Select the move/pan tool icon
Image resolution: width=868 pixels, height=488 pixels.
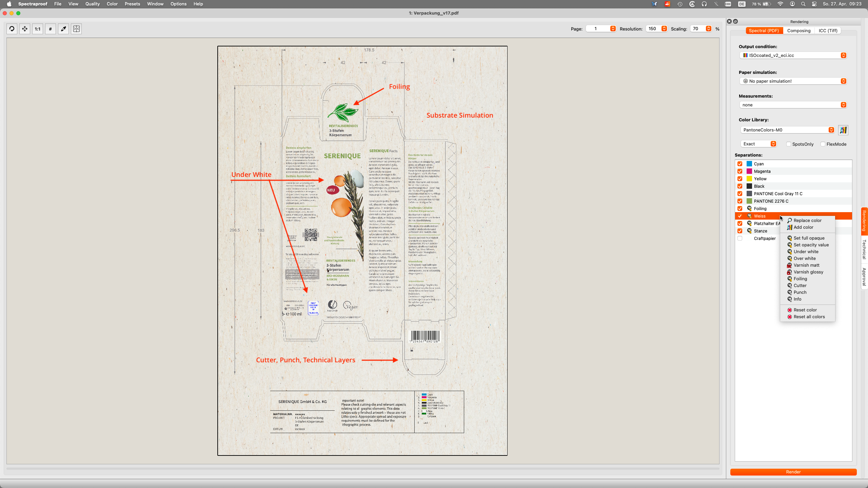[25, 29]
